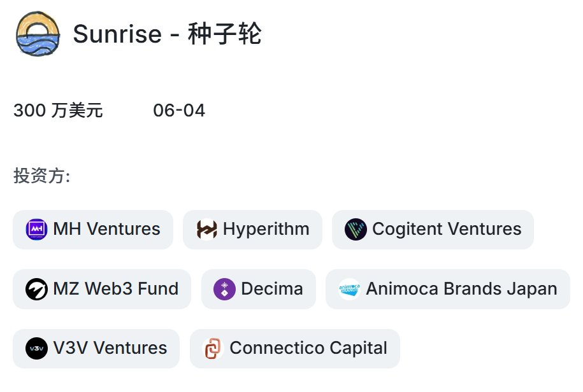Screen dimensions: 583x392
Task: Click the 300 万美元 funding amount
Action: (58, 110)
